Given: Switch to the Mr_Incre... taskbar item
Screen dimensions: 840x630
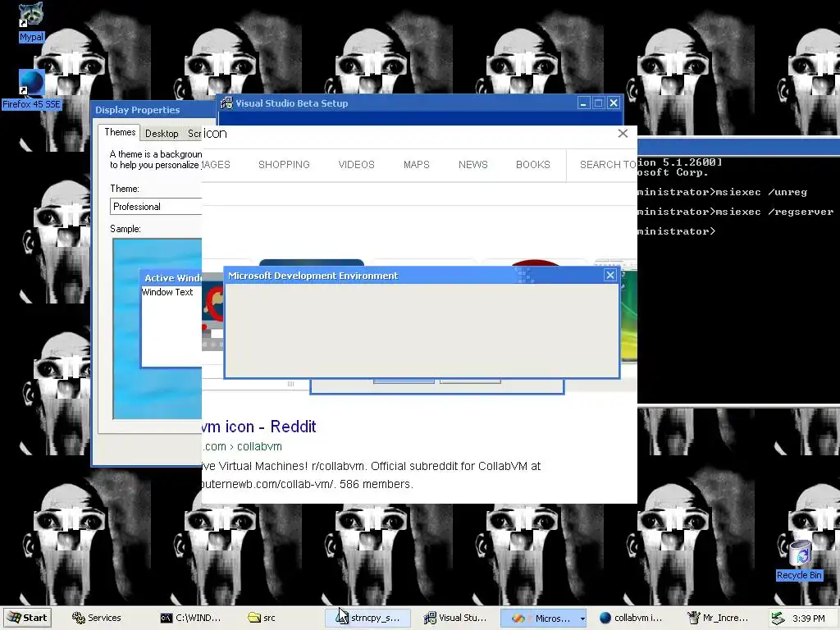Looking at the screenshot, I should tap(719, 618).
